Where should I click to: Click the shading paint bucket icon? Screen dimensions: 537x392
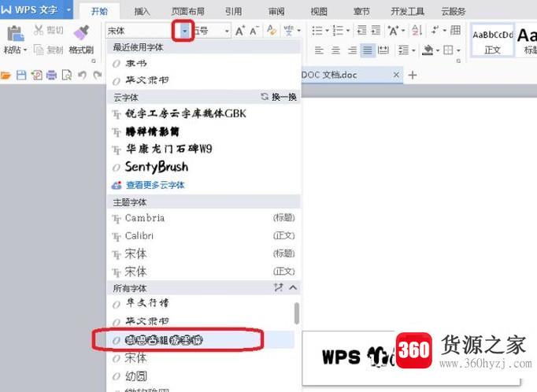[x=428, y=50]
